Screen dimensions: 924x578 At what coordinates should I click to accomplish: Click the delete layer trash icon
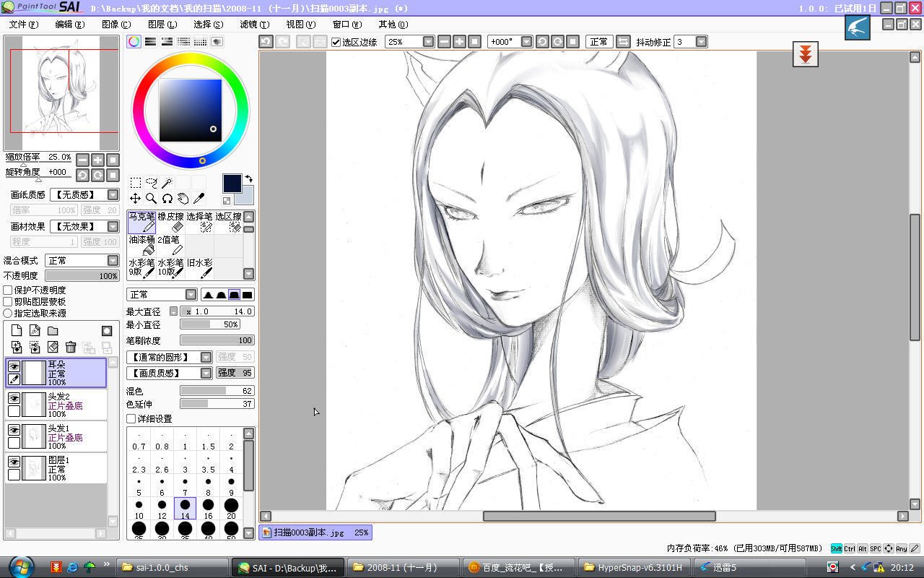click(x=71, y=348)
